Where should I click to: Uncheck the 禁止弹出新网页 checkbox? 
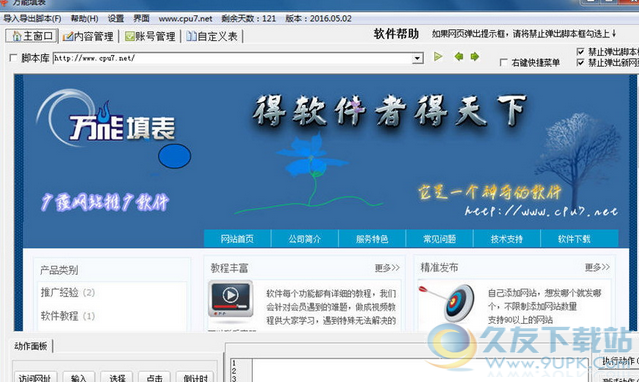pos(581,63)
